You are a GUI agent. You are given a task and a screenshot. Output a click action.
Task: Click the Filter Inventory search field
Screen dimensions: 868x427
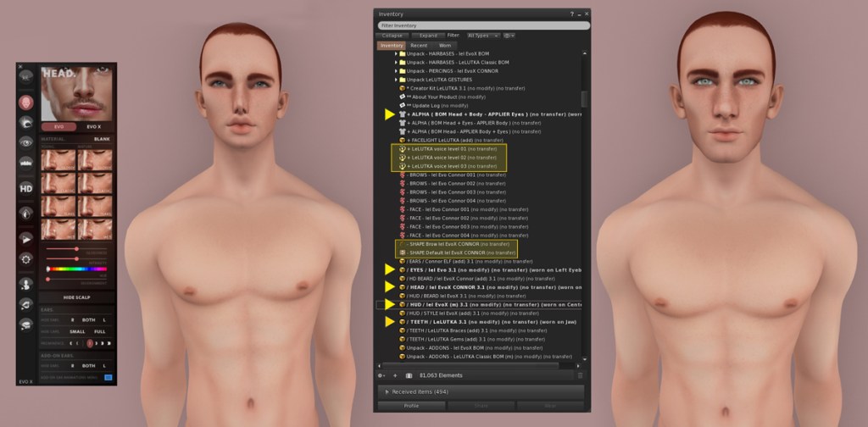click(x=481, y=25)
